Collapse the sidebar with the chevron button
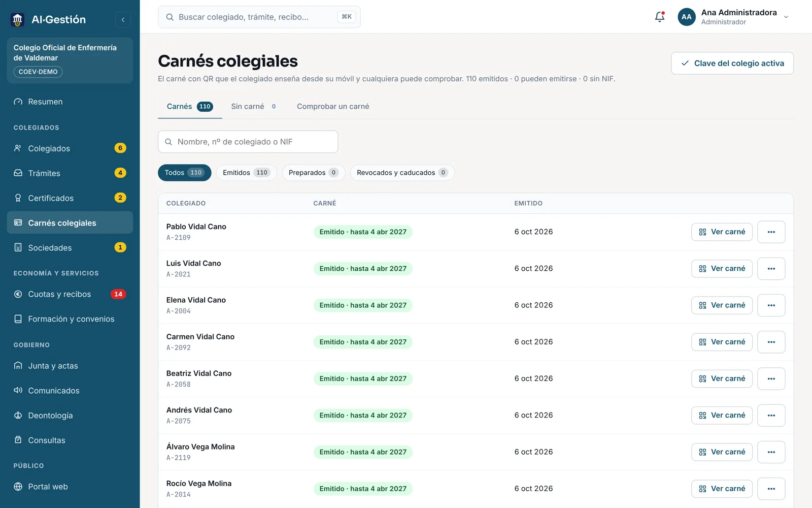 click(123, 20)
